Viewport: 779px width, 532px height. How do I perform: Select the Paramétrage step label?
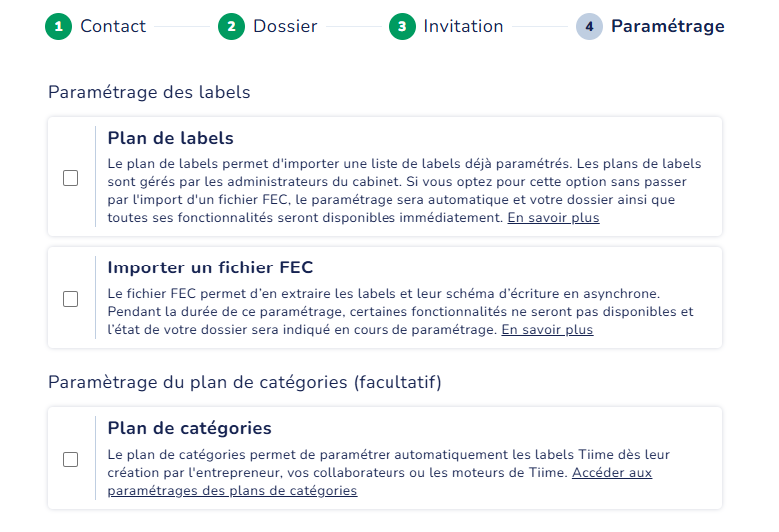(x=667, y=27)
